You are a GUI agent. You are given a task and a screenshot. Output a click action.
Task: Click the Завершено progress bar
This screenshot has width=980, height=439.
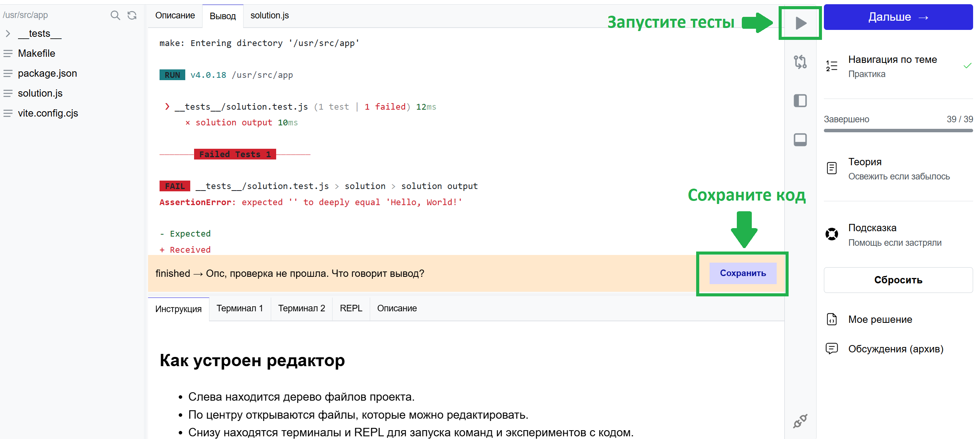point(898,130)
